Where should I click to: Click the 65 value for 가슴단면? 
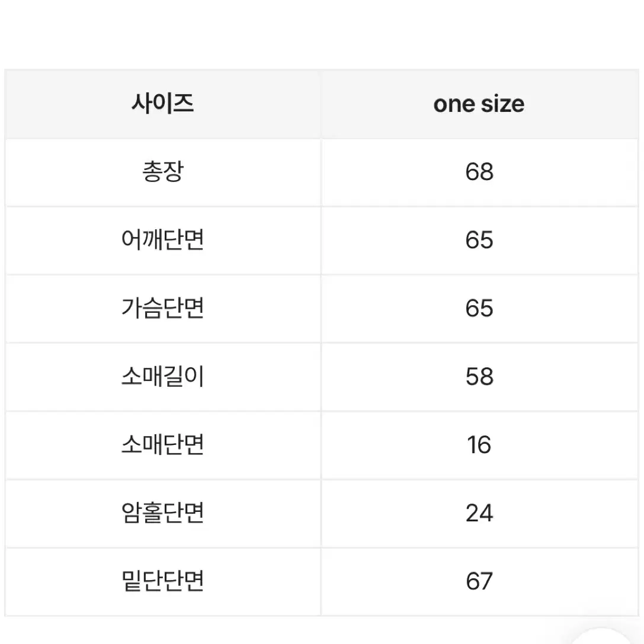tap(479, 308)
